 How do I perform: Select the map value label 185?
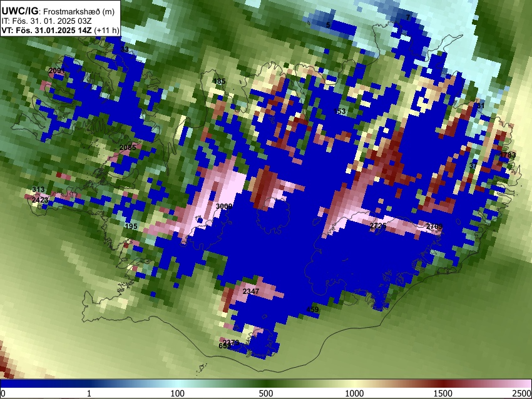click(x=219, y=81)
